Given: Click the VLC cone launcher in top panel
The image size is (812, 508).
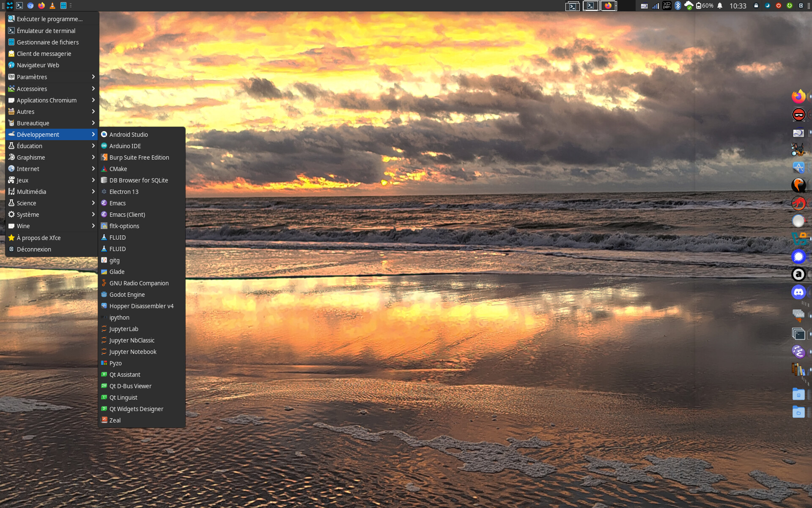Looking at the screenshot, I should [x=52, y=6].
